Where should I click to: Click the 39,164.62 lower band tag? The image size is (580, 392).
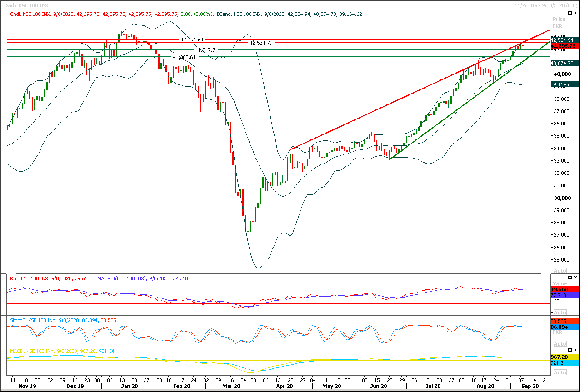pos(564,84)
